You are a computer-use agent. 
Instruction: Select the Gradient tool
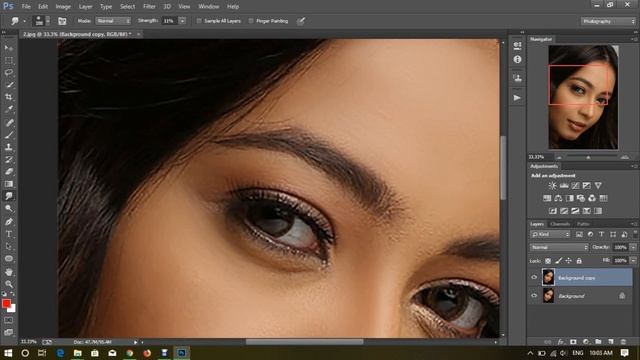click(9, 184)
